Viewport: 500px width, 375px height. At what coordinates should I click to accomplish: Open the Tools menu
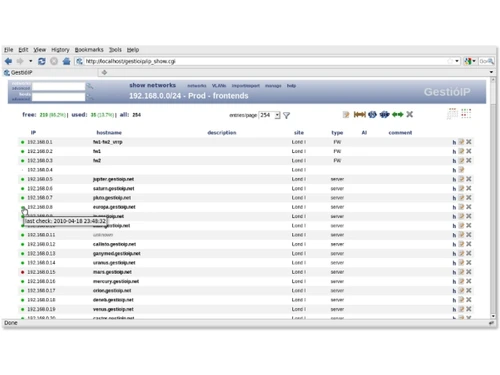pos(115,50)
